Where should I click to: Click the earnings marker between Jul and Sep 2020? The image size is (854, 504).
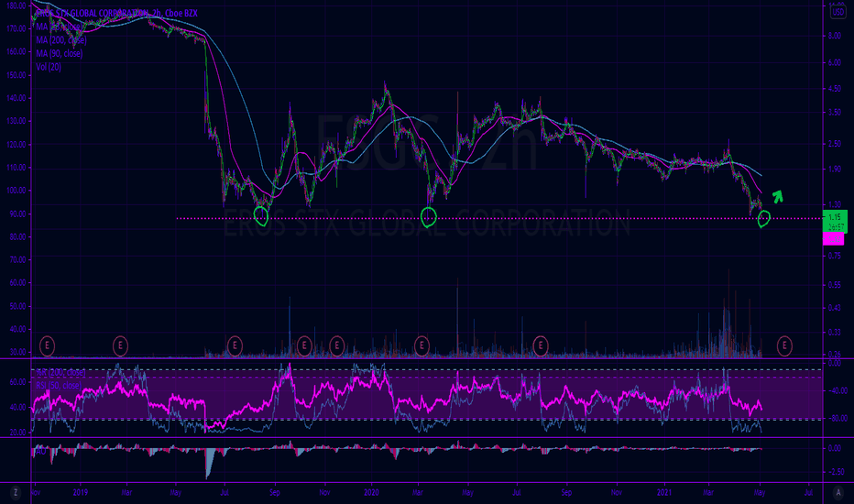click(541, 345)
